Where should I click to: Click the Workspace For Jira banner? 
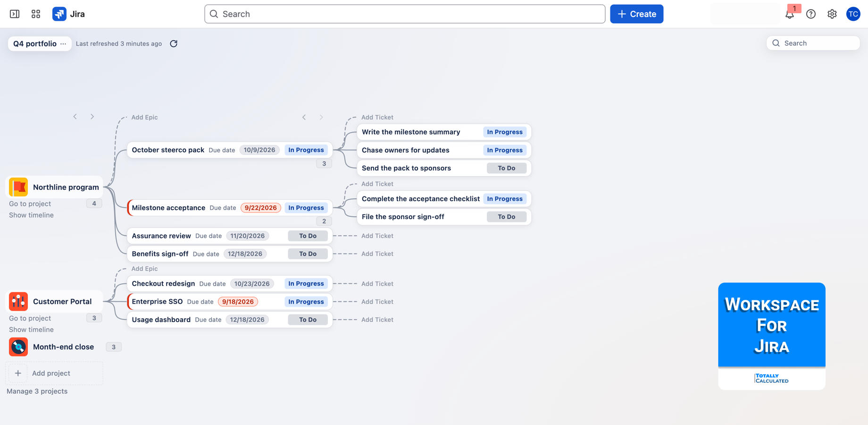[x=772, y=336]
